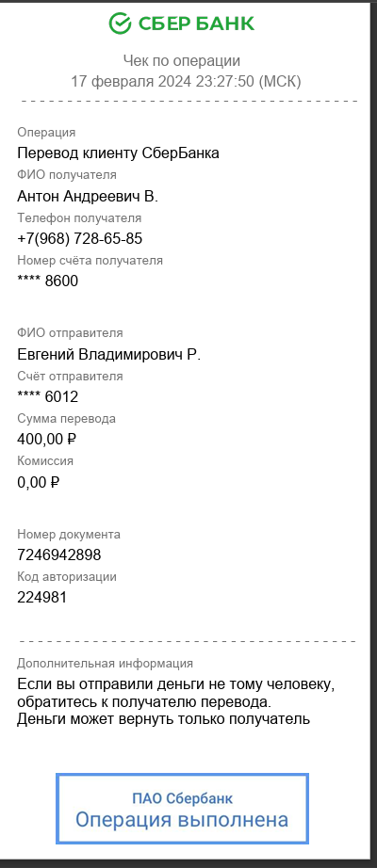Click sender name Евгений Владимирович Р.
This screenshot has width=377, height=868.
(108, 354)
